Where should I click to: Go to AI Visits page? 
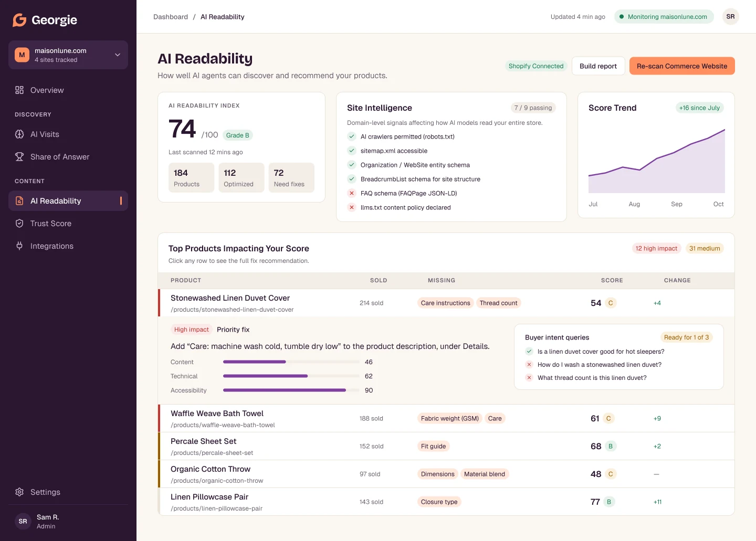point(68,134)
